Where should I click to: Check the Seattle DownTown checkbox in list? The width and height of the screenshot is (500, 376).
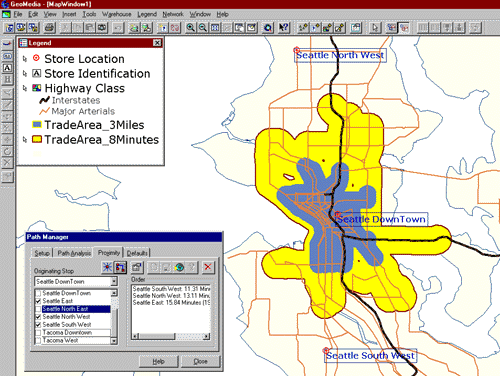tap(38, 293)
